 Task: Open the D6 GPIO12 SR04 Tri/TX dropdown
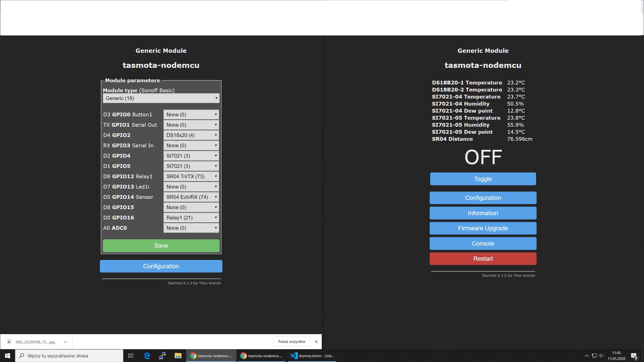(191, 176)
